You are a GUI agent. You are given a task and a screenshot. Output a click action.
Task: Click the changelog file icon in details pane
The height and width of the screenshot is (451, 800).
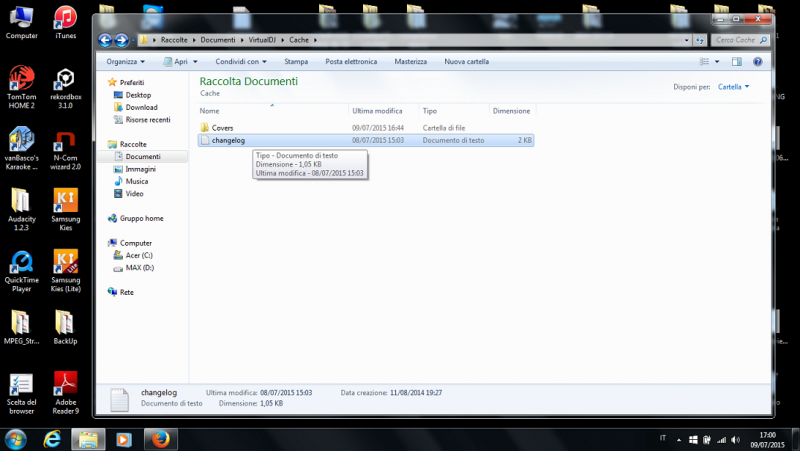point(119,399)
